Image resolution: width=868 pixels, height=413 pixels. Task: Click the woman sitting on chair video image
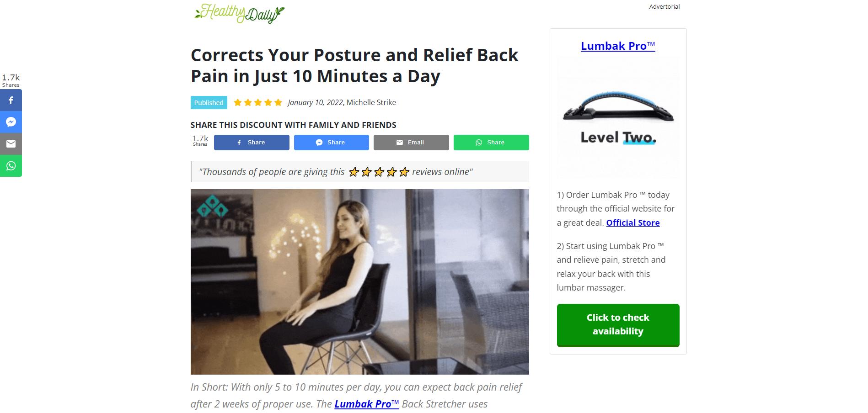(360, 282)
